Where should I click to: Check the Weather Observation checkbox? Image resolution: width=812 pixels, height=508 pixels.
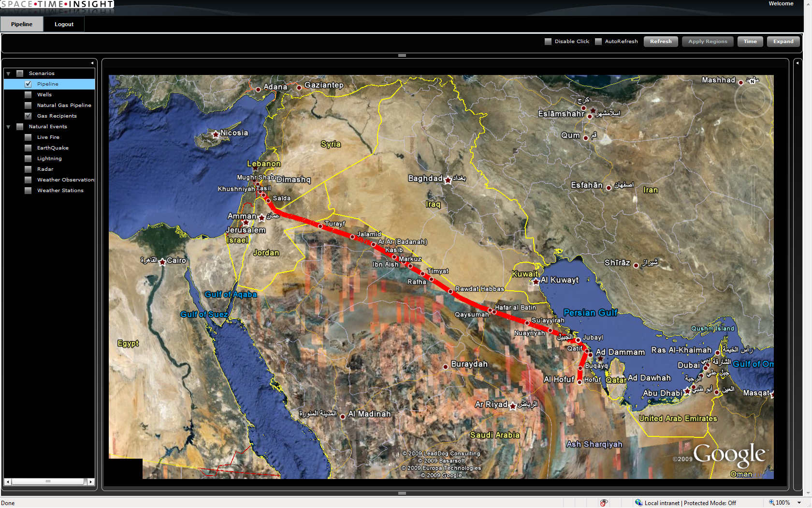click(x=28, y=180)
